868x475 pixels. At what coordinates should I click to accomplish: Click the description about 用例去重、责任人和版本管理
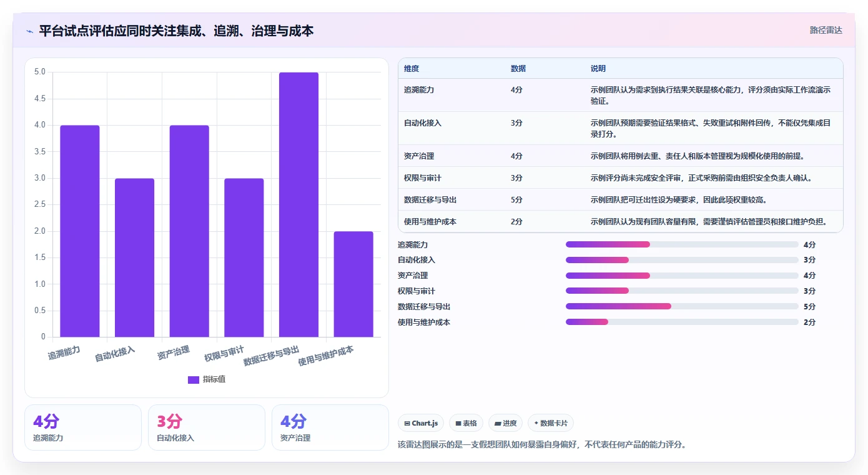pos(698,156)
